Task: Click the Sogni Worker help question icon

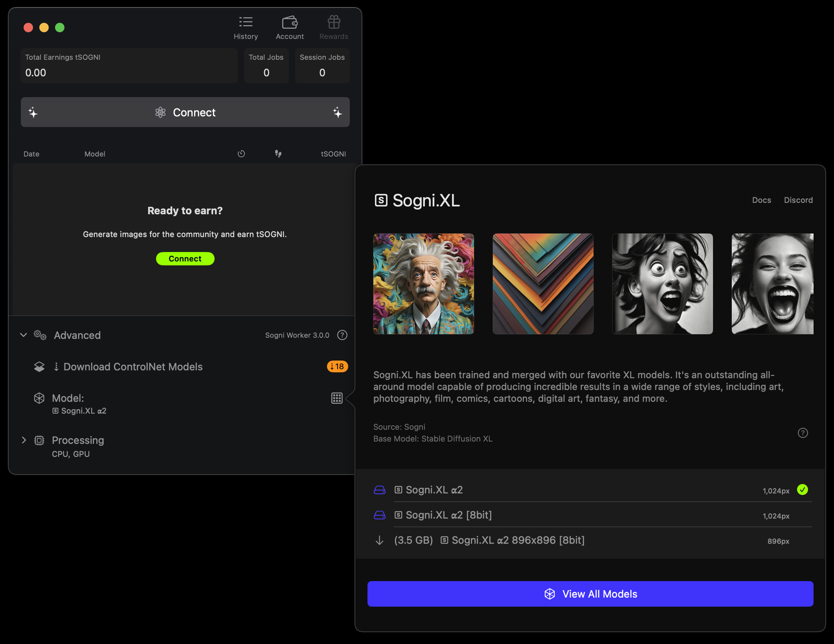Action: click(342, 335)
